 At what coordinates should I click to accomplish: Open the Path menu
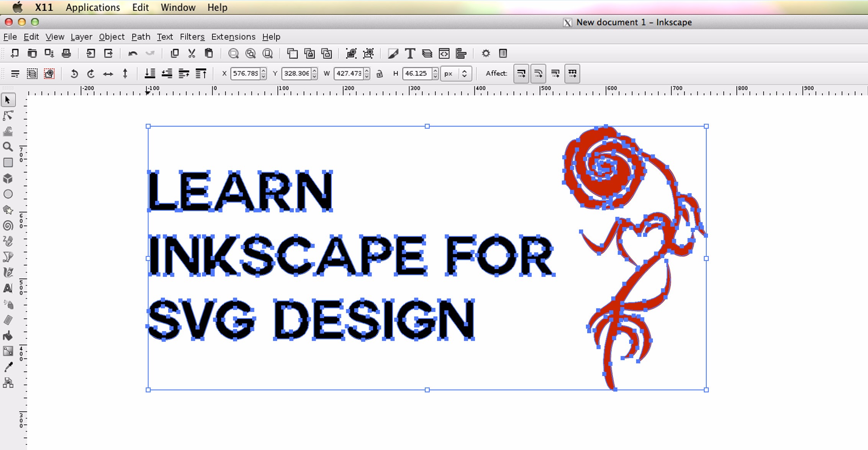point(141,37)
